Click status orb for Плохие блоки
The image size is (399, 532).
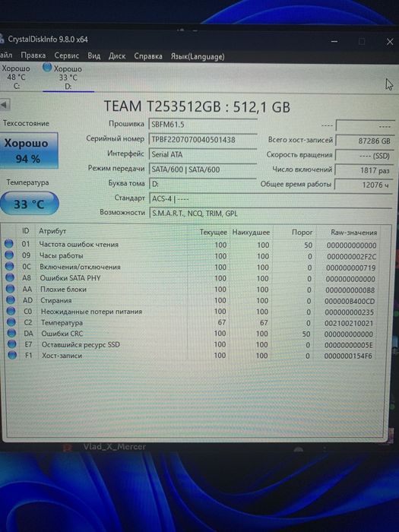pos(10,289)
